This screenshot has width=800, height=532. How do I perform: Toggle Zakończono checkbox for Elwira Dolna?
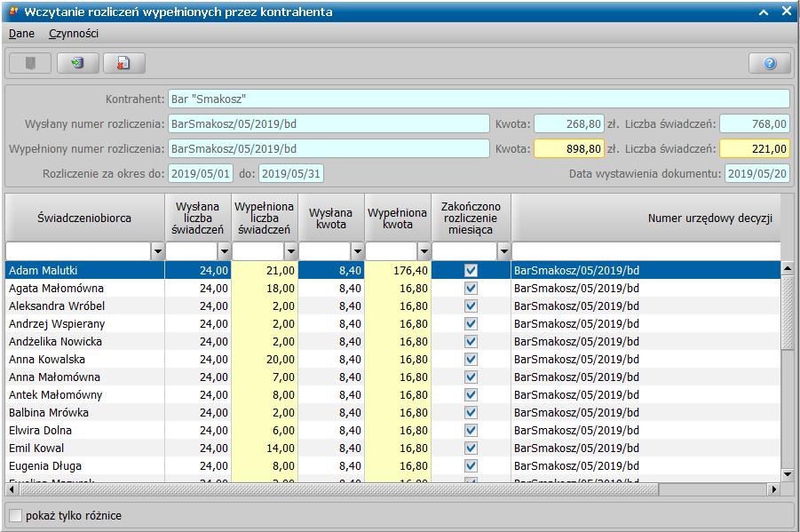[x=471, y=431]
